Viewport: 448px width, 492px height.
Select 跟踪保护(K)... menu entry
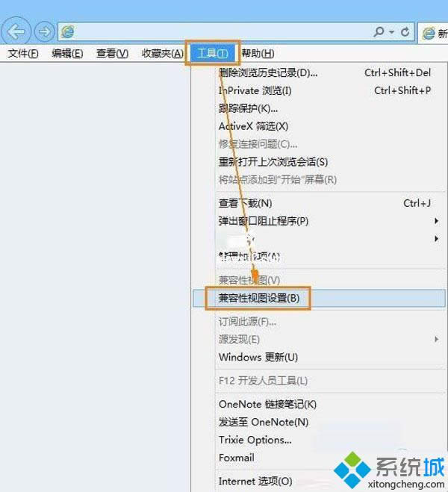click(319, 108)
